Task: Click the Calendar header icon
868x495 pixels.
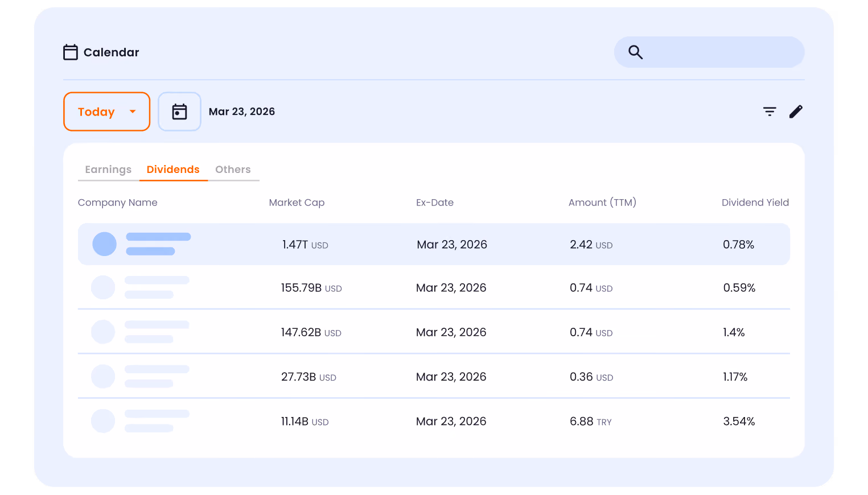Action: coord(71,52)
